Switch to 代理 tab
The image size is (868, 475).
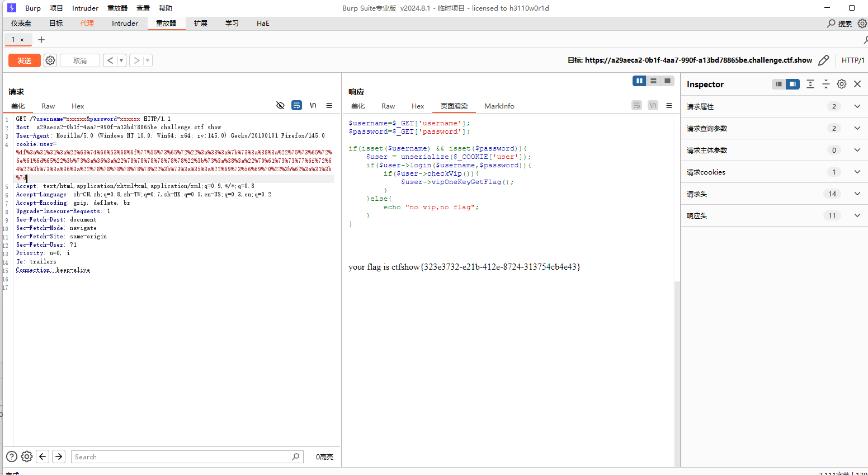[x=87, y=23]
